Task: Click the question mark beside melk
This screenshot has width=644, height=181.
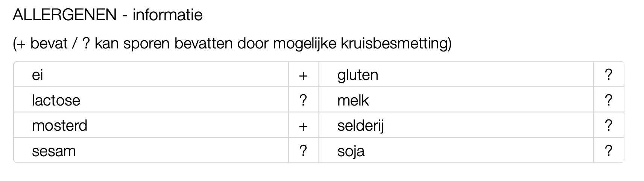Action: [x=609, y=100]
